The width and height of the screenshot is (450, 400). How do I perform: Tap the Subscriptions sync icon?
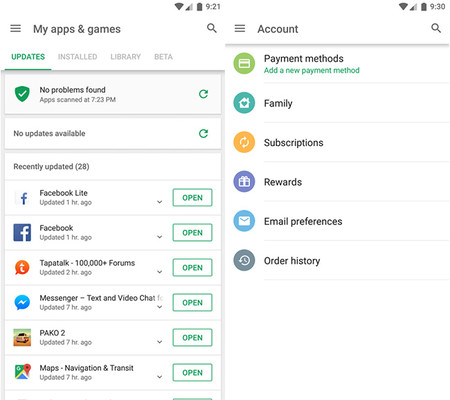click(244, 142)
